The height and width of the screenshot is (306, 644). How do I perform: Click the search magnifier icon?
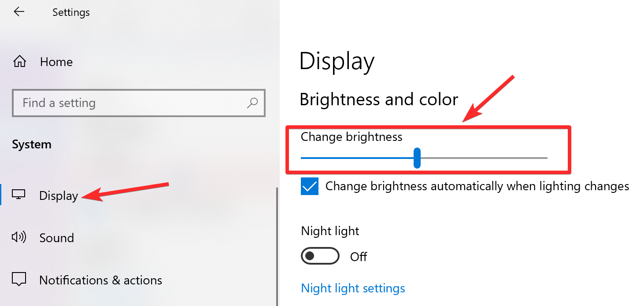click(252, 103)
